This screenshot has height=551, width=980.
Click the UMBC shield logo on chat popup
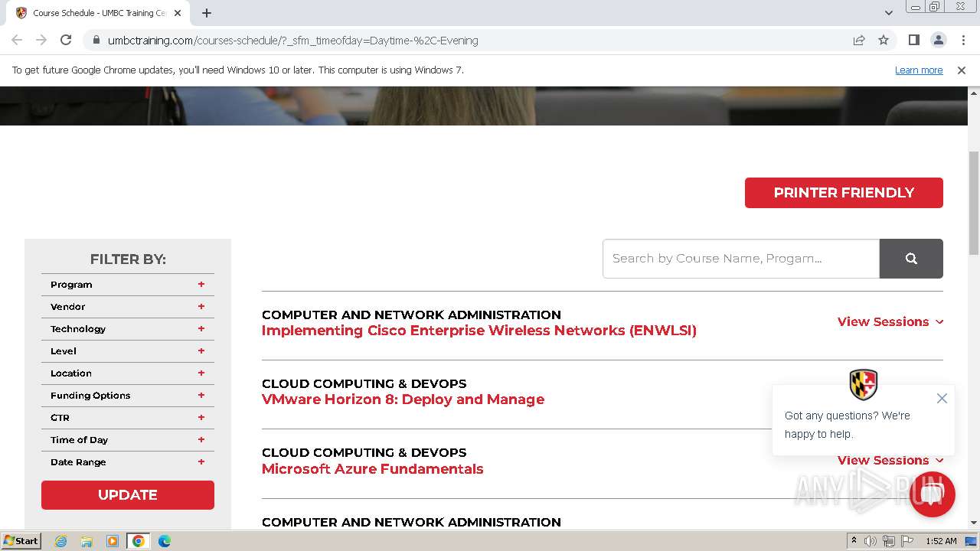864,384
